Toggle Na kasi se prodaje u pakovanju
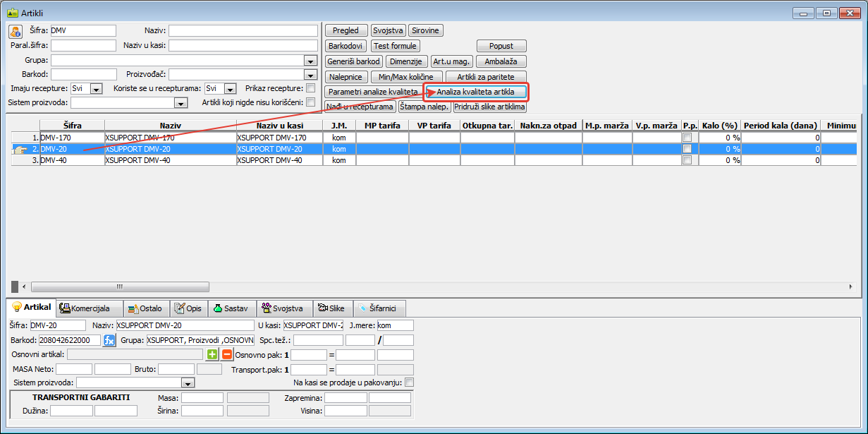This screenshot has width=868, height=434. pyautogui.click(x=409, y=382)
